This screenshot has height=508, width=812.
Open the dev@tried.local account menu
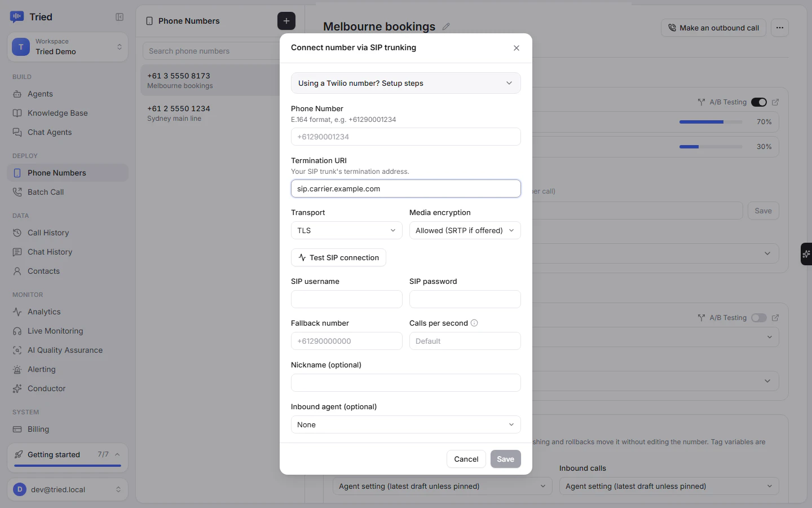[68, 489]
